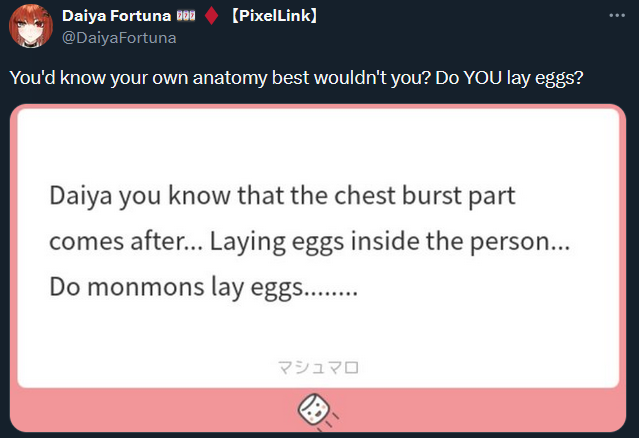This screenshot has height=438, width=639.
Task: Open the 【PixelLink】 tag in display name
Action: tap(274, 16)
